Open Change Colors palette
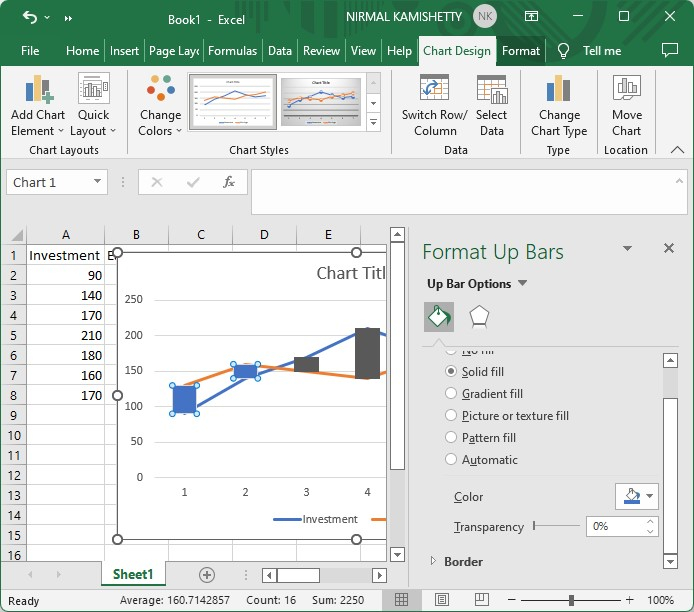The height and width of the screenshot is (612, 694). [x=160, y=106]
